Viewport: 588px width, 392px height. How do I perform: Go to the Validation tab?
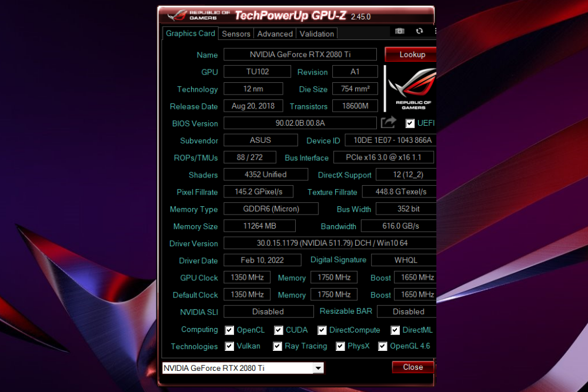(x=316, y=33)
